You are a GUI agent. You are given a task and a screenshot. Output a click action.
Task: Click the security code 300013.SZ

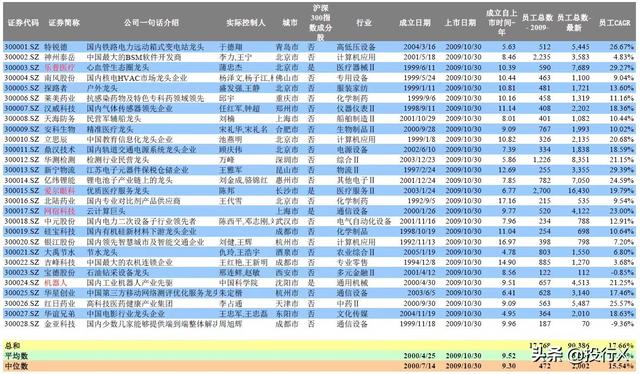click(x=22, y=170)
